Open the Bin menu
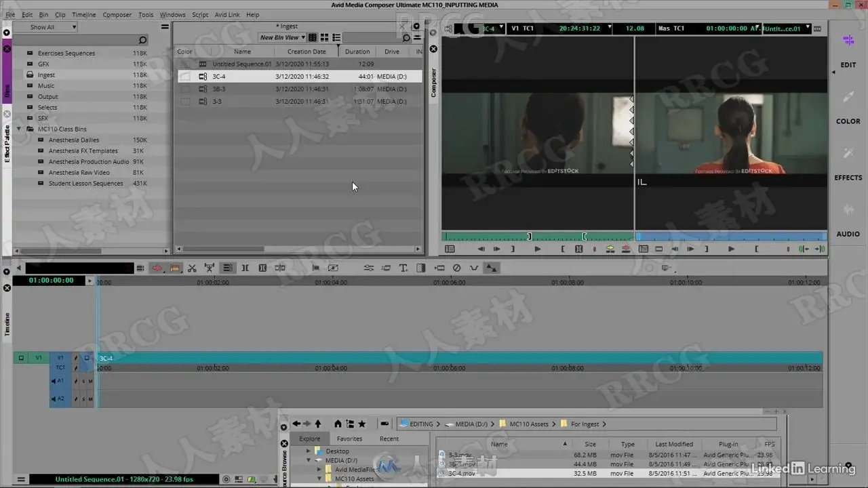 coord(43,14)
